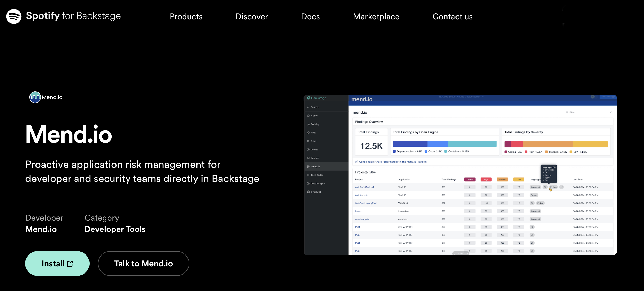
Task: Open the Products menu
Action: [186, 16]
